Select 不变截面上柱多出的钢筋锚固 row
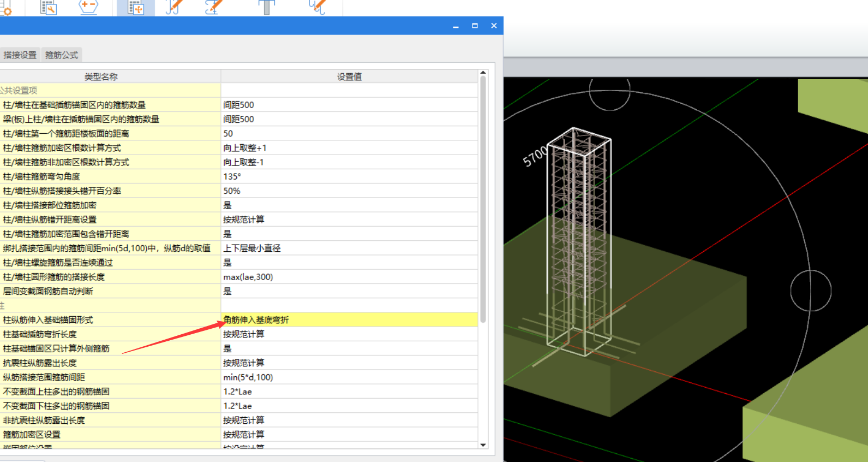 pyautogui.click(x=110, y=392)
